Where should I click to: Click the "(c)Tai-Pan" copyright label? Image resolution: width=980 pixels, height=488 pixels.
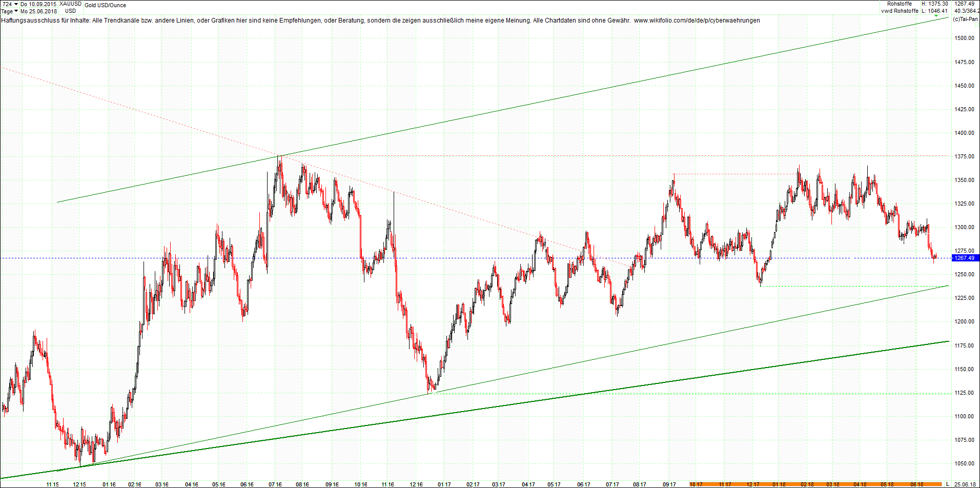(x=966, y=19)
